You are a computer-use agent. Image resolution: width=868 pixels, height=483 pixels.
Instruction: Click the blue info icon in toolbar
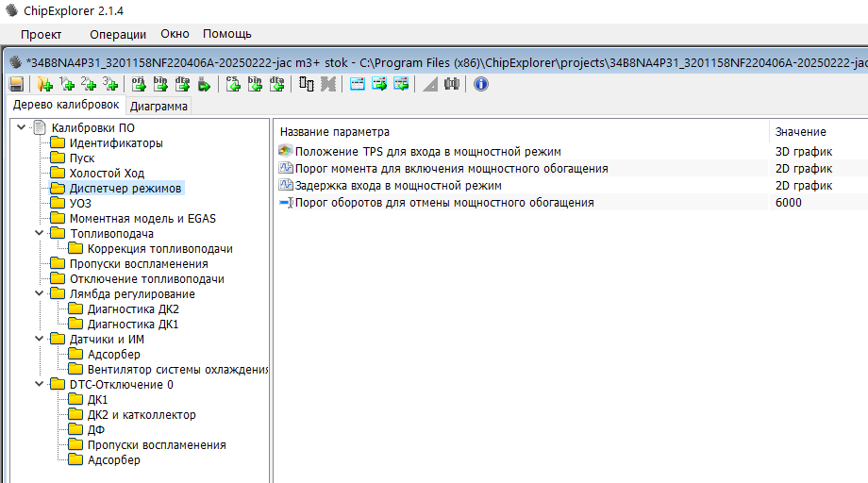(x=480, y=84)
